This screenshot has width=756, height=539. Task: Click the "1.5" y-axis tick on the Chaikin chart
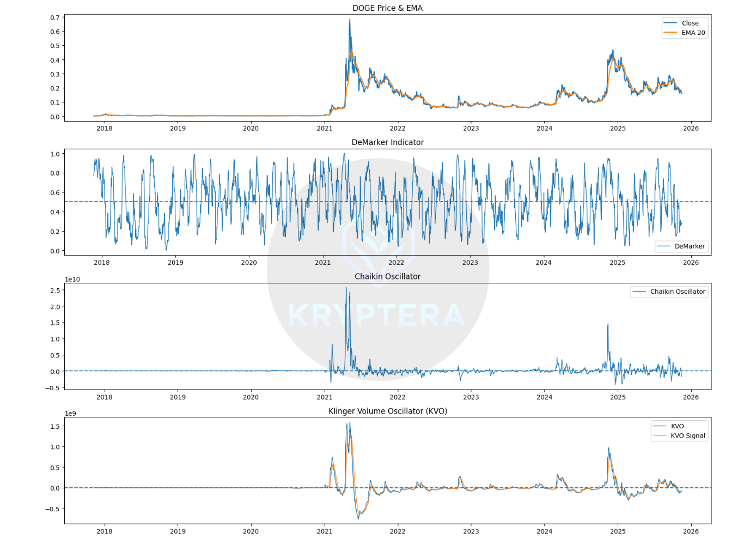click(55, 323)
